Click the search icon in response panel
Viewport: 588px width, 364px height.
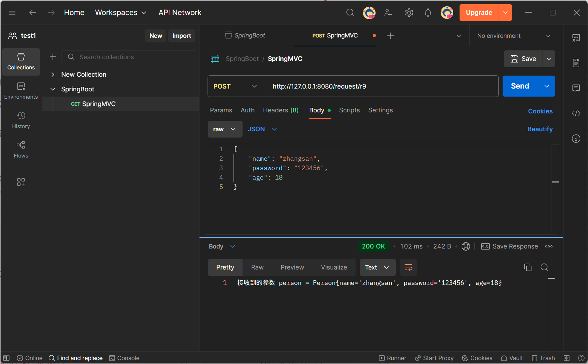pos(544,267)
